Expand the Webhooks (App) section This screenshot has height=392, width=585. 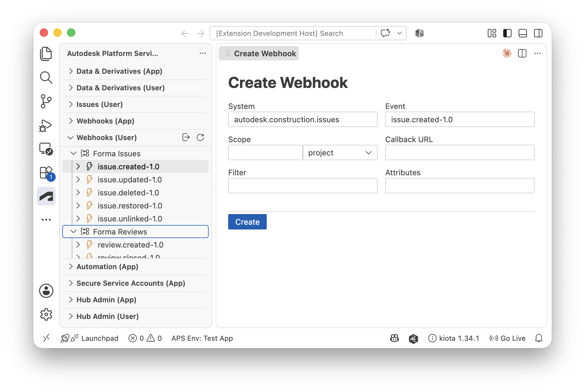coord(135,121)
